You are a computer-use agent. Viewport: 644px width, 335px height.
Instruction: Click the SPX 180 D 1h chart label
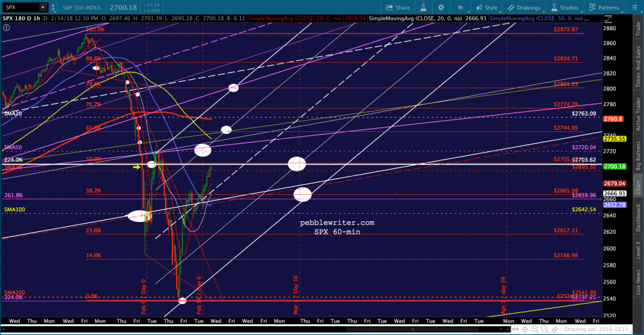21,18
